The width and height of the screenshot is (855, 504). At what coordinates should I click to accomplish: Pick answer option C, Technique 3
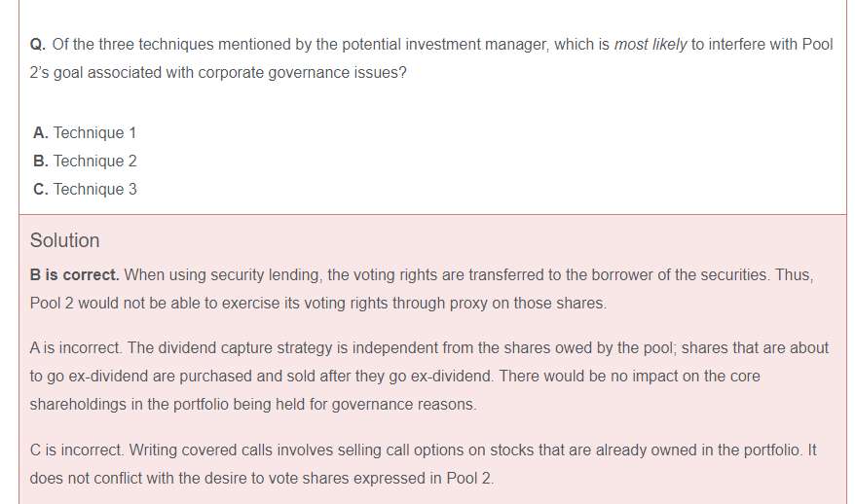point(85,189)
